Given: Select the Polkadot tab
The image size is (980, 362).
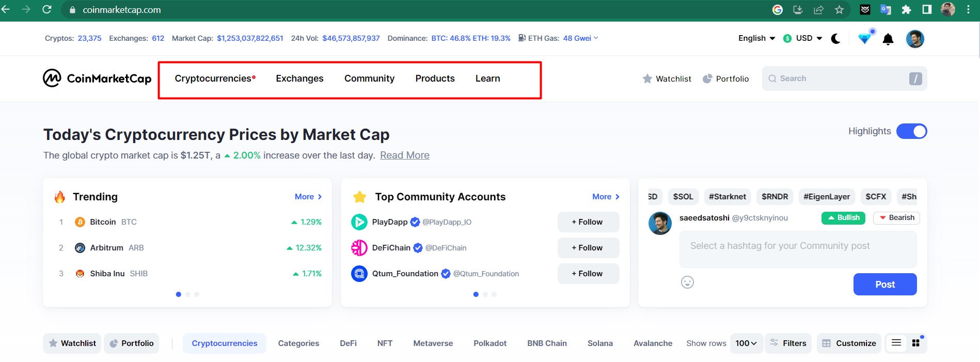Looking at the screenshot, I should [490, 343].
